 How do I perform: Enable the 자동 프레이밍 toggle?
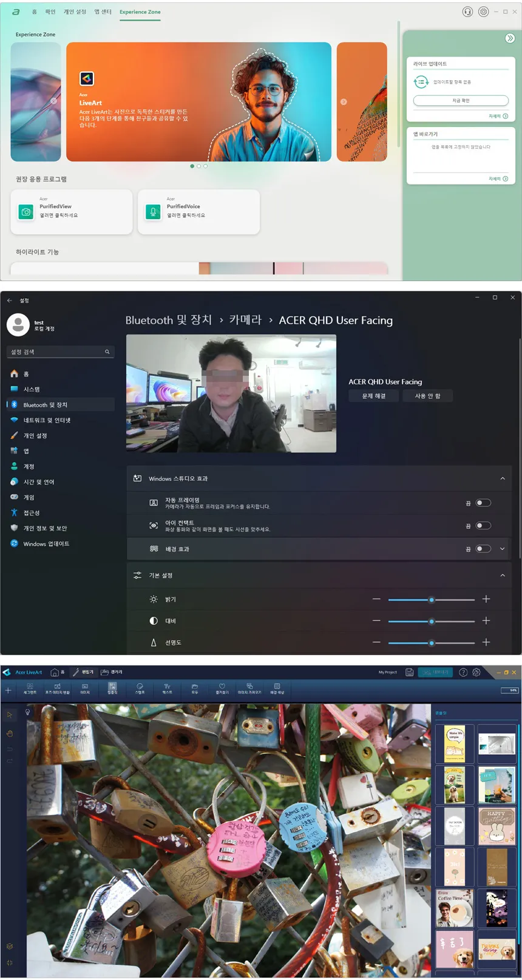pos(483,503)
